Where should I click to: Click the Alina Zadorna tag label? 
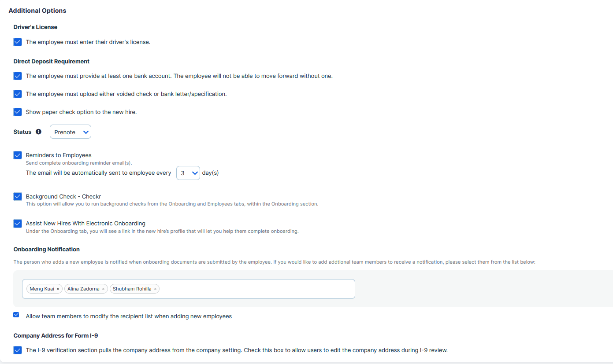point(83,289)
